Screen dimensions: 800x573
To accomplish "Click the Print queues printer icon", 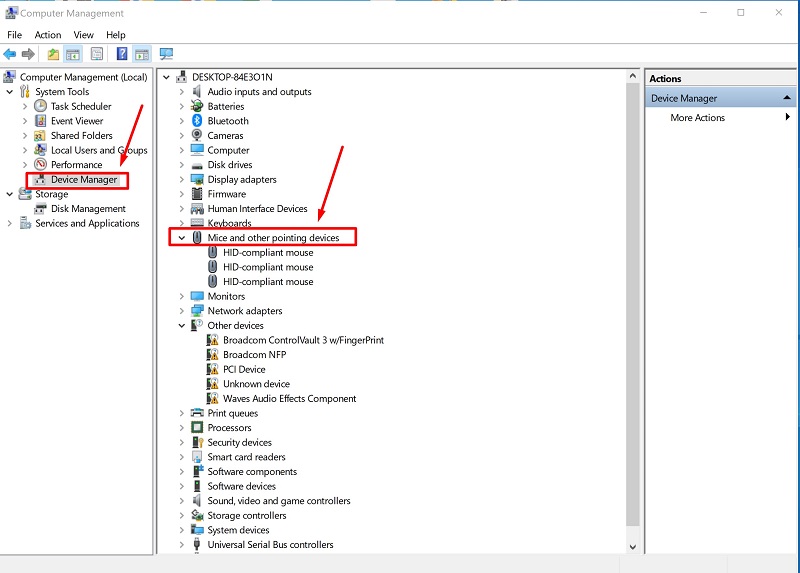I will click(x=197, y=413).
